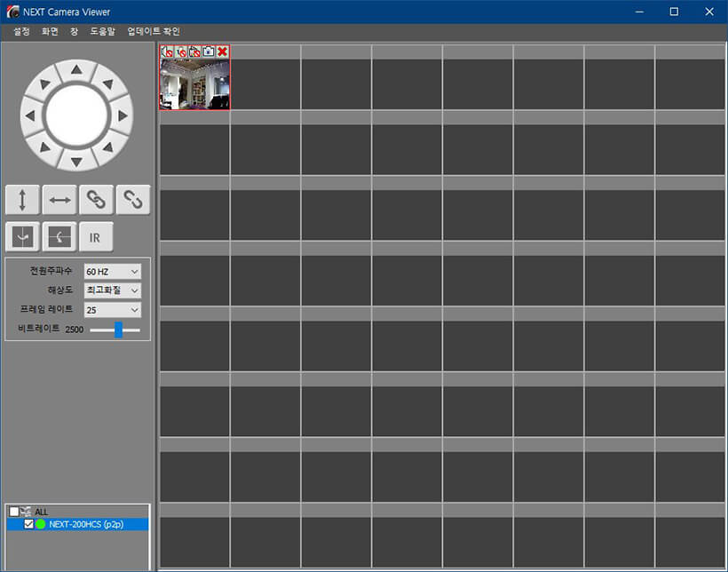The height and width of the screenshot is (572, 728).
Task: Move camera diagonally down-right on PTZ wheel
Action: pos(108,147)
